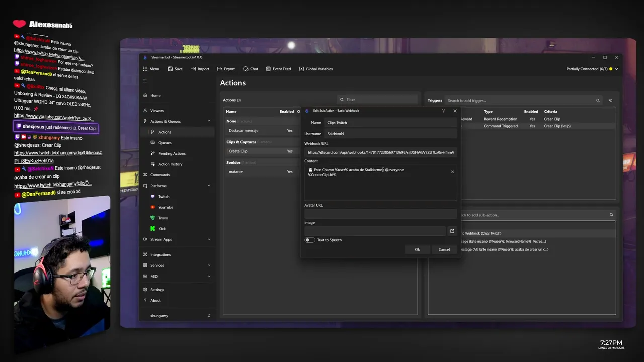Close the Edit SubAction dialog
Screen dimensions: 644x362
tap(455, 111)
